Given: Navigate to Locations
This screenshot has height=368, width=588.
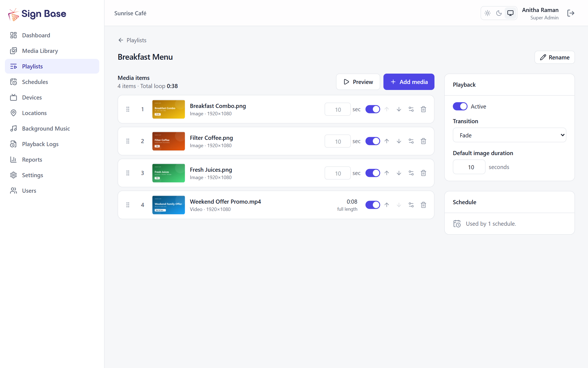Looking at the screenshot, I should click(x=52, y=113).
